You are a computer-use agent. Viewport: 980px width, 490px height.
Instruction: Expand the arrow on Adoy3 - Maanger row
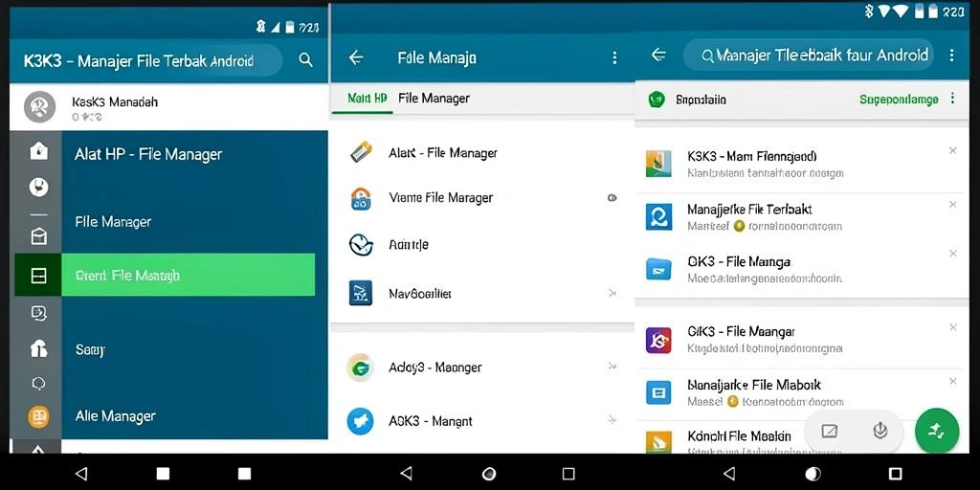(612, 367)
